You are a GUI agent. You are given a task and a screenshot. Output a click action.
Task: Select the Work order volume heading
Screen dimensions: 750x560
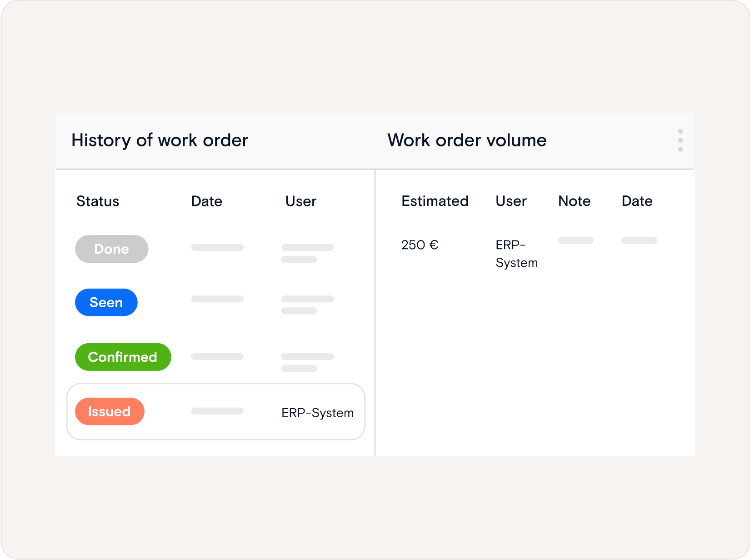(x=467, y=140)
